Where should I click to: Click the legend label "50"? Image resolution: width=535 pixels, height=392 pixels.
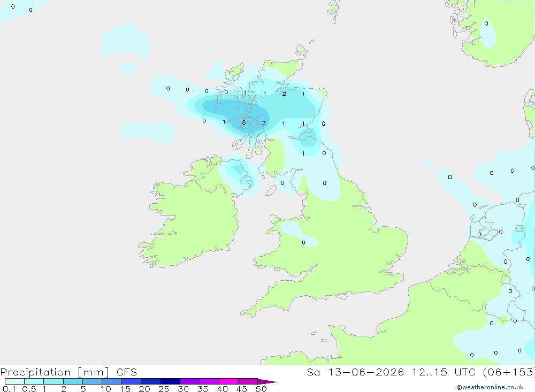click(x=261, y=389)
